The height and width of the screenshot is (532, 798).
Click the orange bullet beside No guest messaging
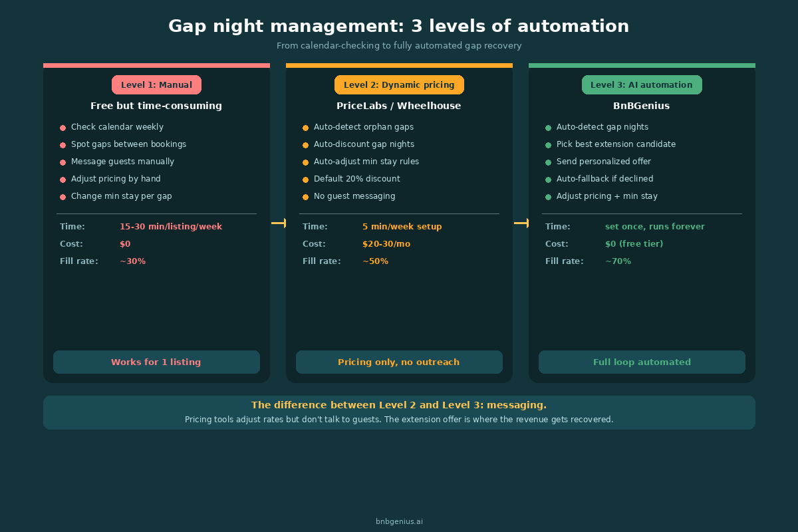pyautogui.click(x=305, y=197)
